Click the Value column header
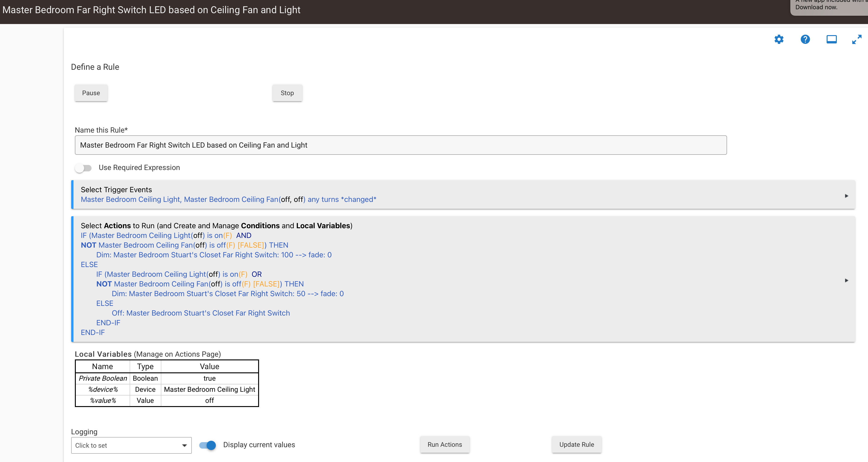Screen dimensions: 868x462 [210, 366]
